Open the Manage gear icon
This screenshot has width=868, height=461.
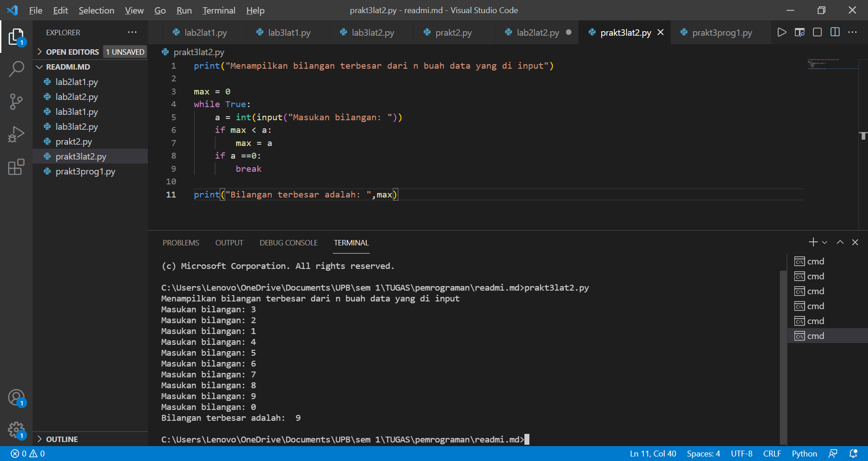[x=17, y=430]
